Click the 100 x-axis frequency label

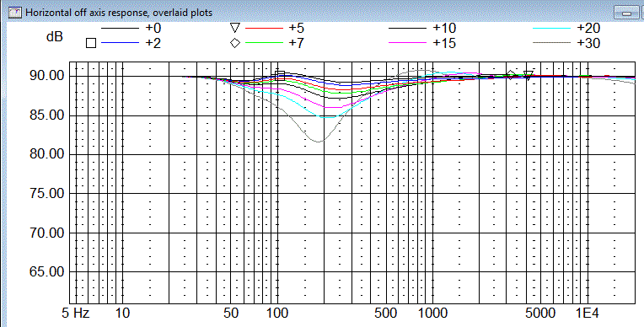click(x=277, y=314)
